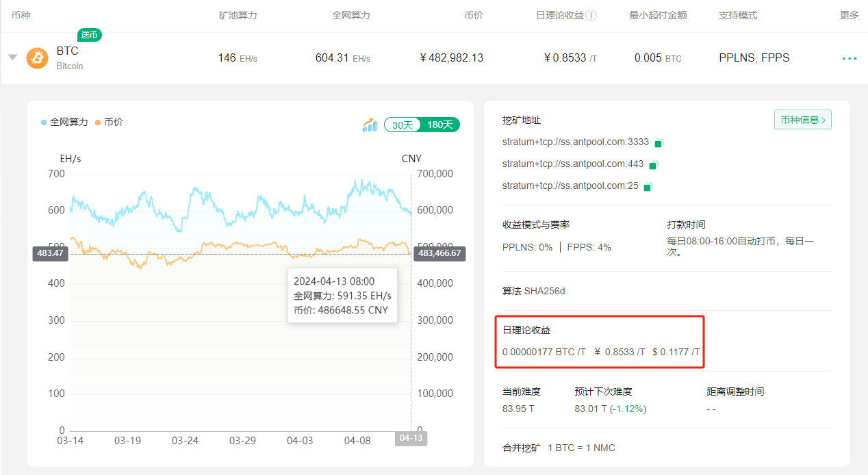Screen dimensions: 868x475
Task: Click the 送币 badge above BTC
Action: click(89, 35)
